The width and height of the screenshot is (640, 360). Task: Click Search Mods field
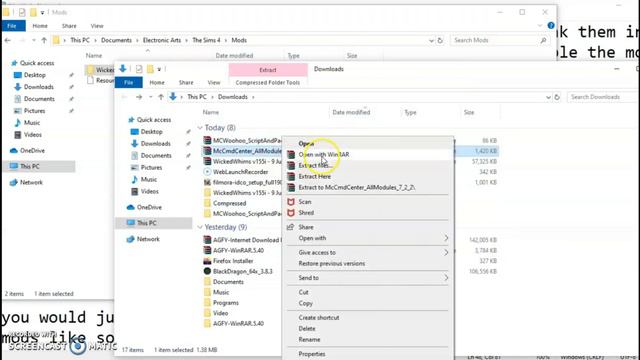pos(500,40)
